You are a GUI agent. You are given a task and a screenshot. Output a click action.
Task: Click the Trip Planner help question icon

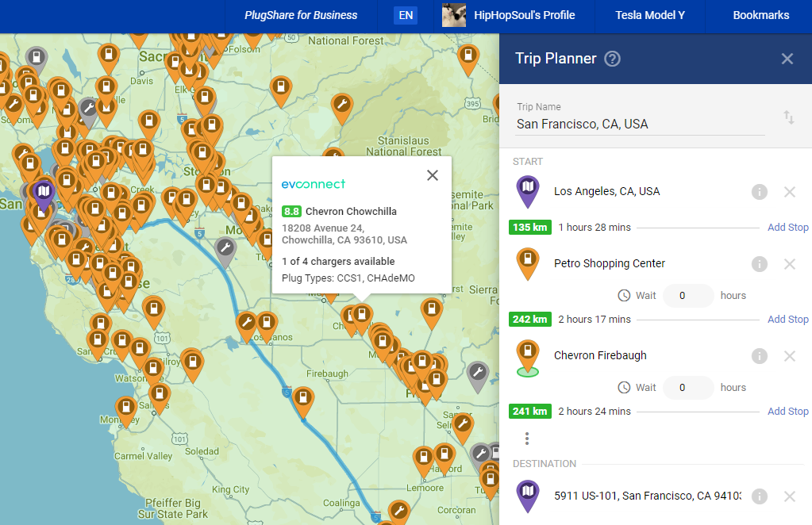[x=612, y=59]
